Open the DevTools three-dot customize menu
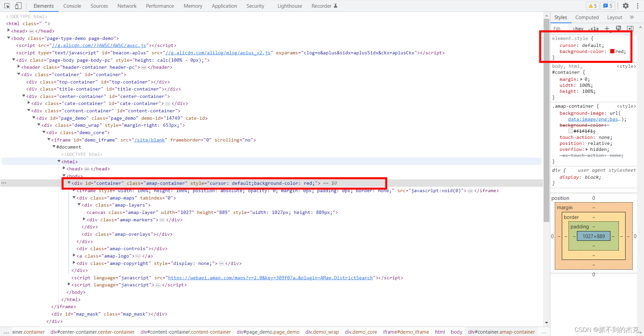The image size is (644, 336). (x=637, y=6)
